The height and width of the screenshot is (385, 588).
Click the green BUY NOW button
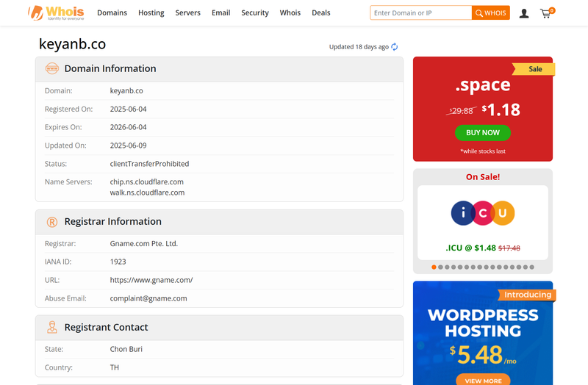tap(483, 133)
